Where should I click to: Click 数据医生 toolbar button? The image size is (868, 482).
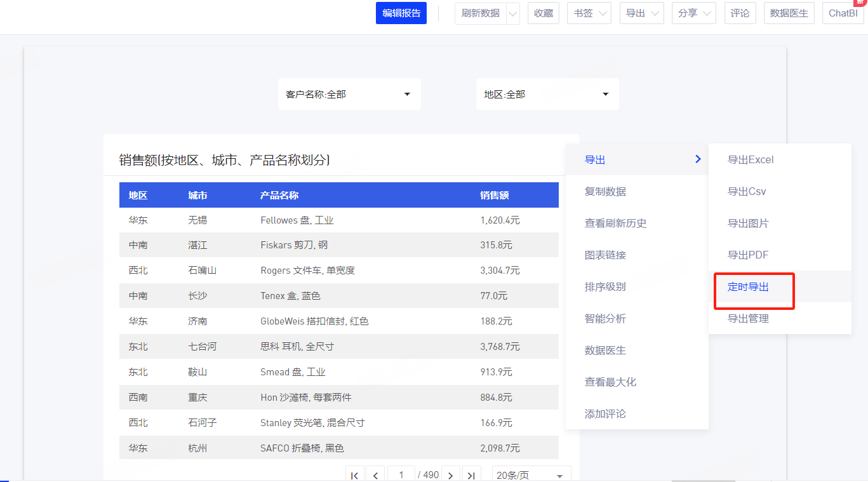click(789, 13)
